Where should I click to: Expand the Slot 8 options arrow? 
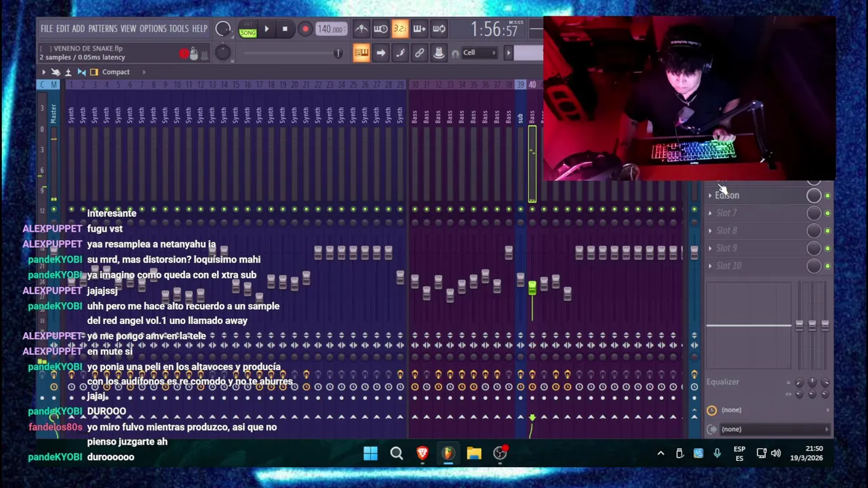tap(710, 231)
